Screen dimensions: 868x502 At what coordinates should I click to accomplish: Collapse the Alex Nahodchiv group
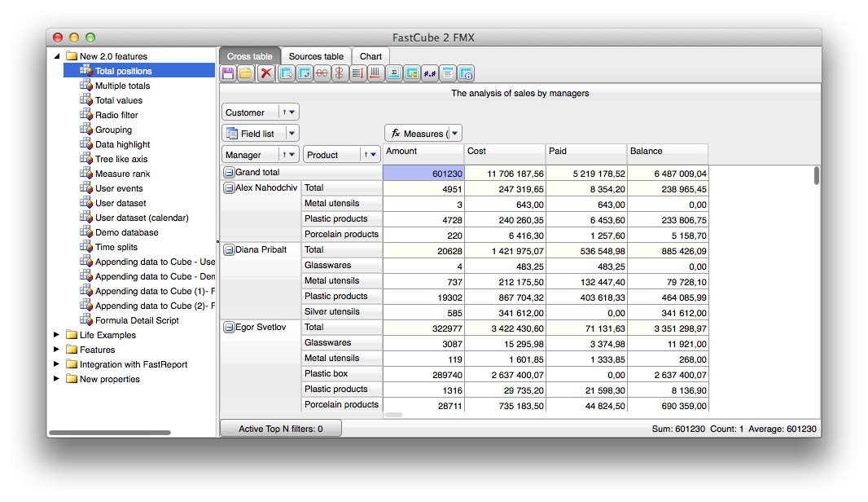pos(229,187)
